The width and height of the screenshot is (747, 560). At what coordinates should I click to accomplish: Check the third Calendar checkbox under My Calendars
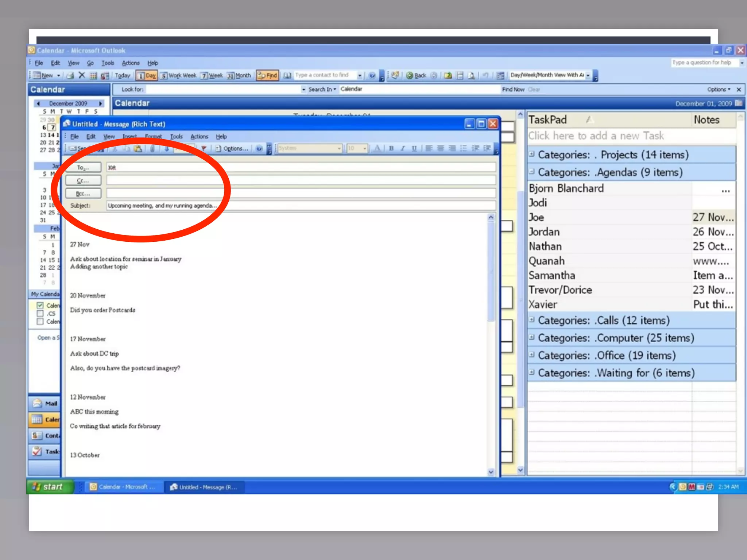click(40, 322)
